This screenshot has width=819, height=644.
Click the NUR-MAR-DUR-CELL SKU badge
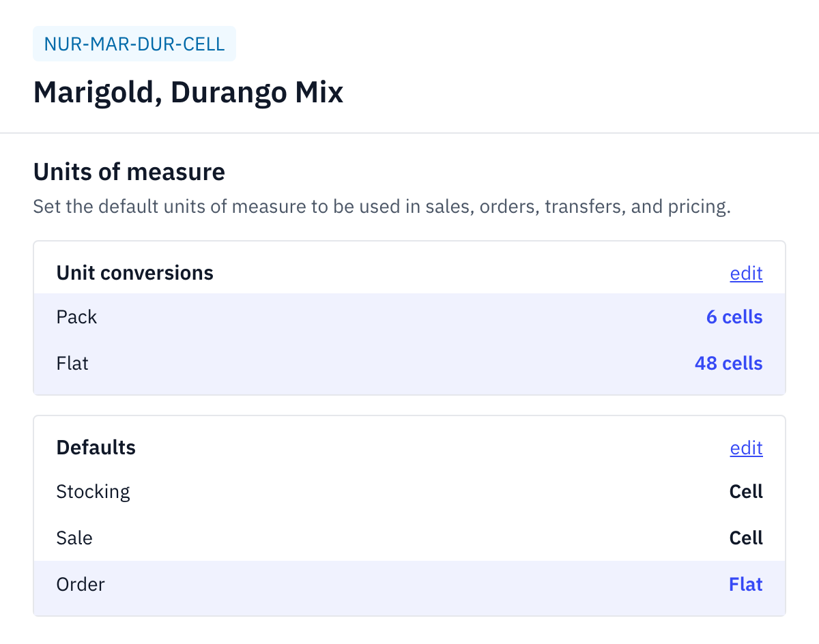(x=134, y=44)
